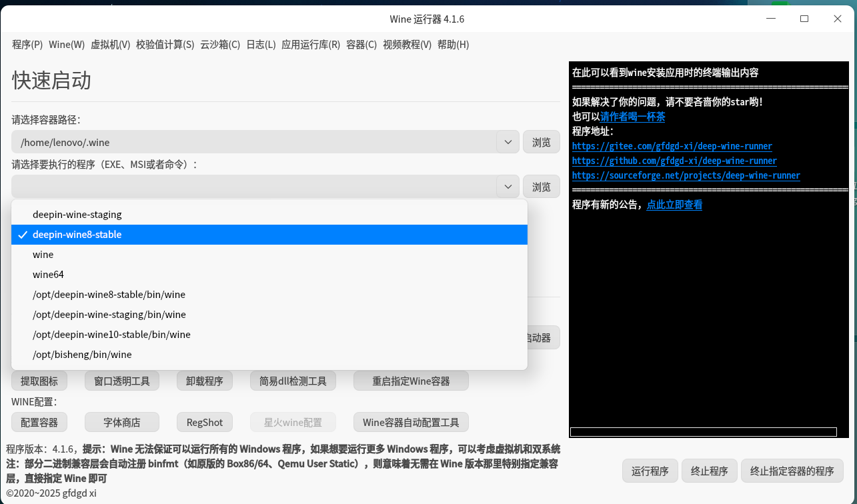Click the 运行程序 button

[x=650, y=471]
